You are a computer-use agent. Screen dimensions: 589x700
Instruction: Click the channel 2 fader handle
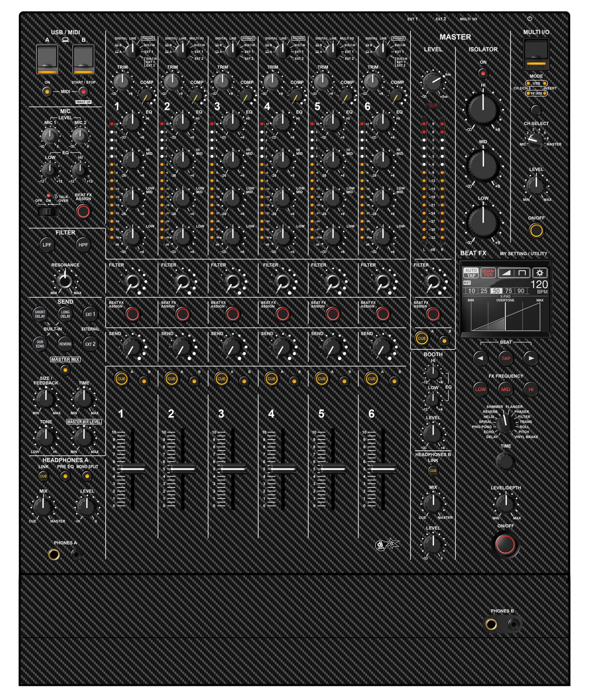183,469
